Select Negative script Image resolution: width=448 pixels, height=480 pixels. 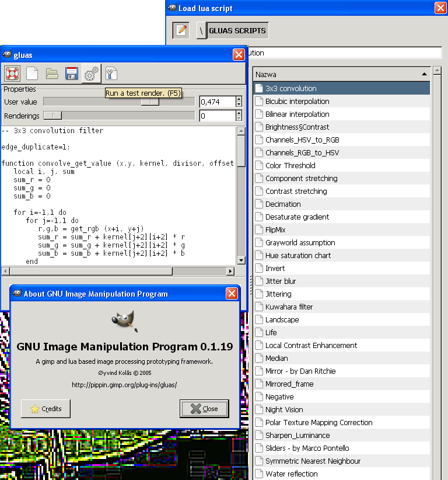point(341,397)
